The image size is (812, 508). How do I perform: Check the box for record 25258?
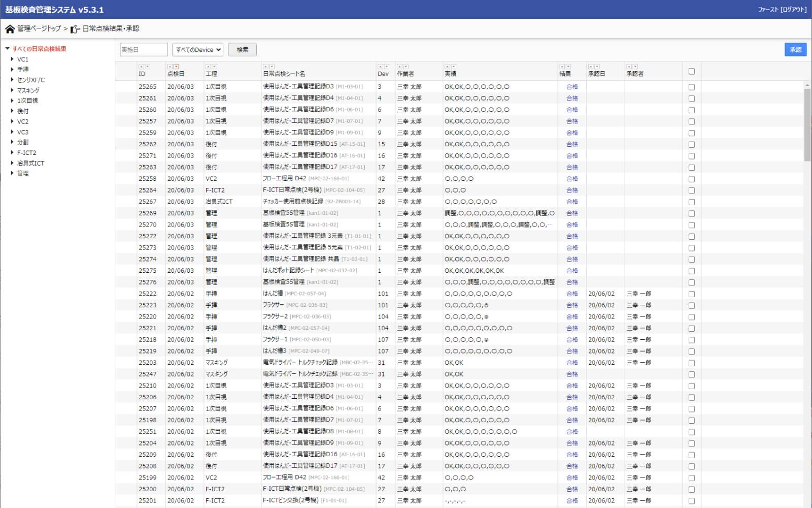(691, 179)
